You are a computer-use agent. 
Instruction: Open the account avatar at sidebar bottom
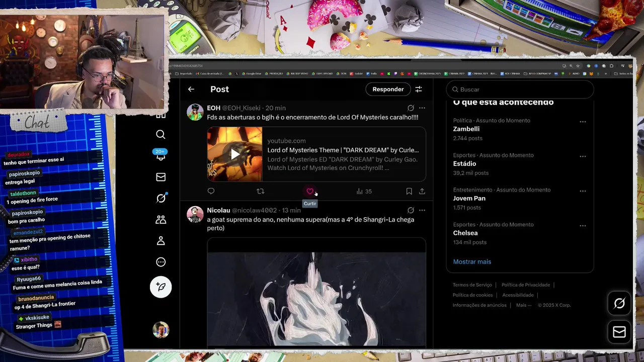pos(160,330)
